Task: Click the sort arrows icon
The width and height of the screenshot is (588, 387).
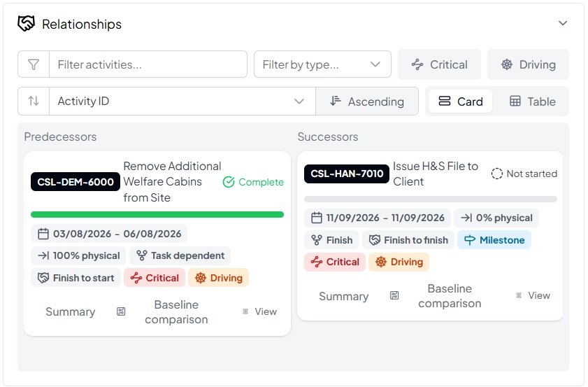Action: tap(34, 101)
